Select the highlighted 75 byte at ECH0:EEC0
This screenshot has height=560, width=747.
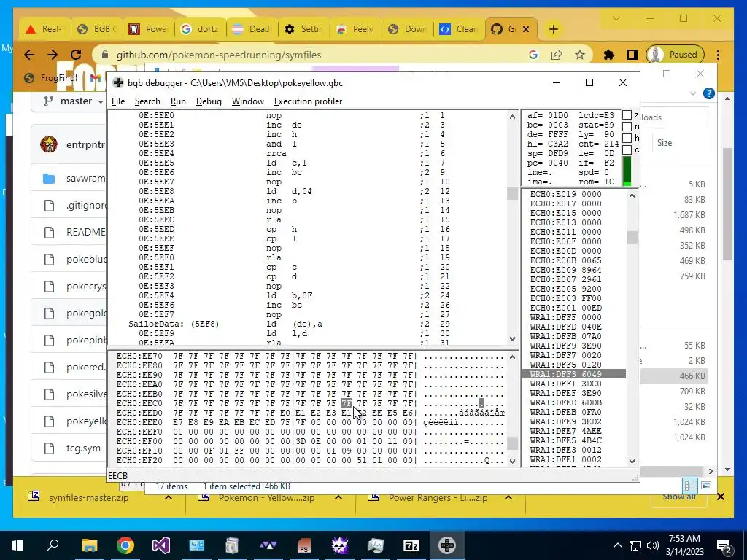point(347,403)
